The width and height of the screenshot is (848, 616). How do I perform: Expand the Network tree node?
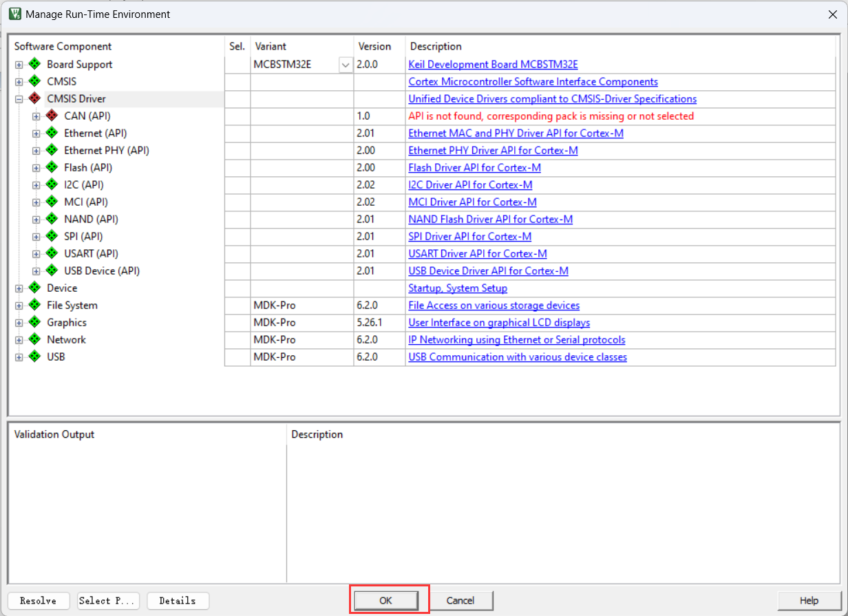[x=19, y=340]
